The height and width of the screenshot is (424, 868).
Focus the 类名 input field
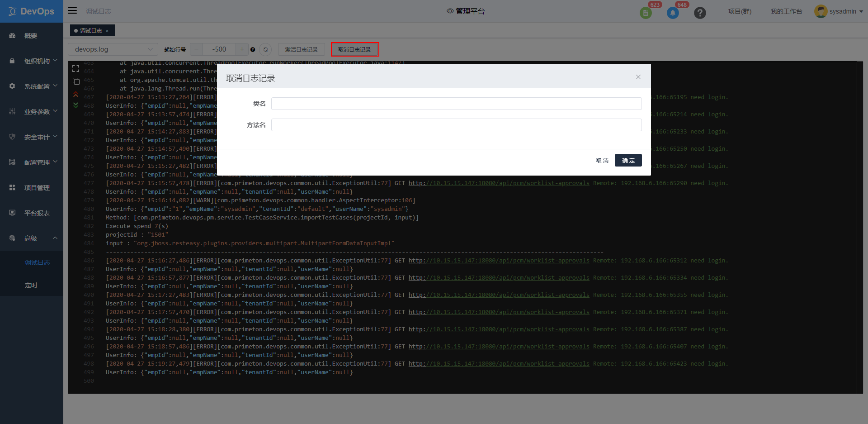click(457, 104)
